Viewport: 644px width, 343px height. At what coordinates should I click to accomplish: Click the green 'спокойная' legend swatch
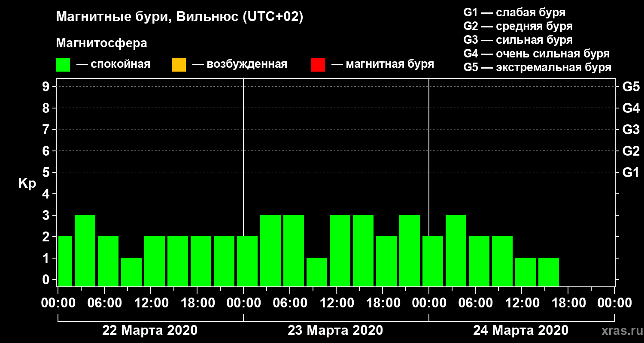63,65
